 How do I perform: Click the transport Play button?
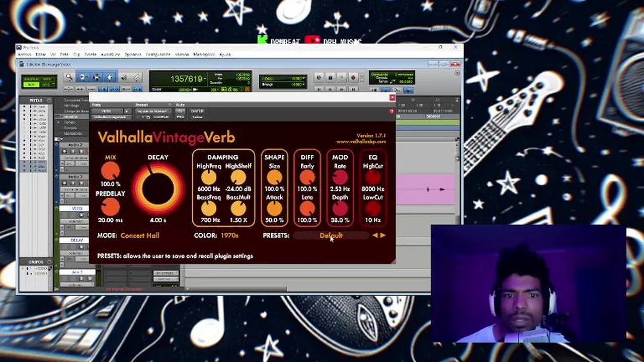pos(342,77)
